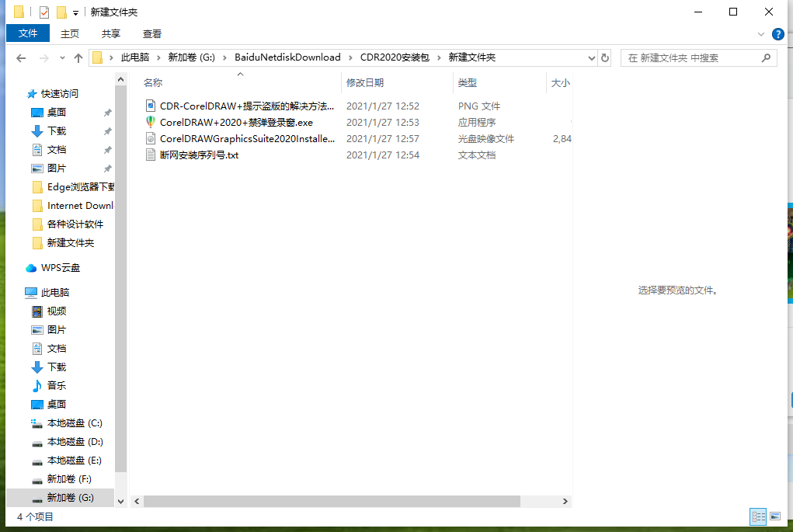Screen dimensions: 793x532
Task: Select file name CorelDRAW+2020+禁弹登录窗.exe
Action: click(x=236, y=123)
